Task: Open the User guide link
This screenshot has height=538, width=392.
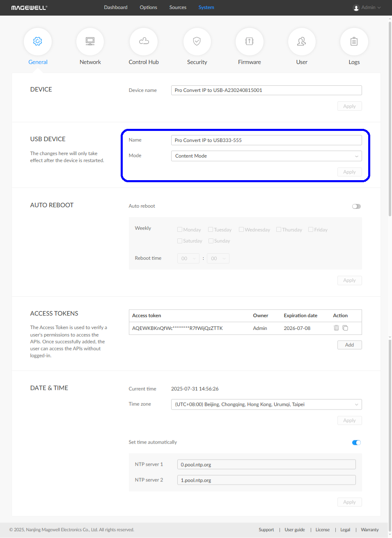Action: click(x=295, y=530)
